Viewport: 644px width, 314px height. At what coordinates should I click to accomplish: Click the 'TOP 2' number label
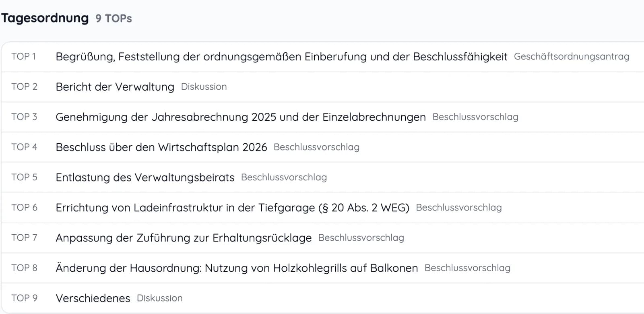24,87
